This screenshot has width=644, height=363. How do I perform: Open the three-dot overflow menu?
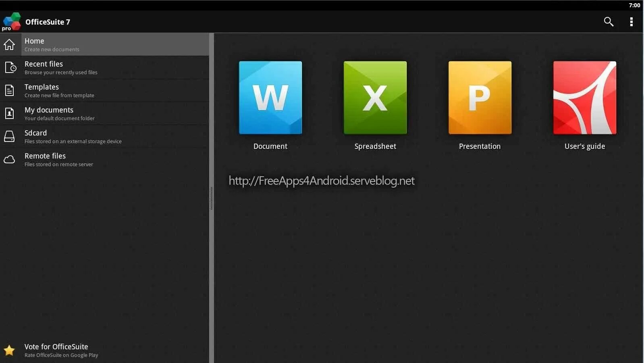pos(631,22)
